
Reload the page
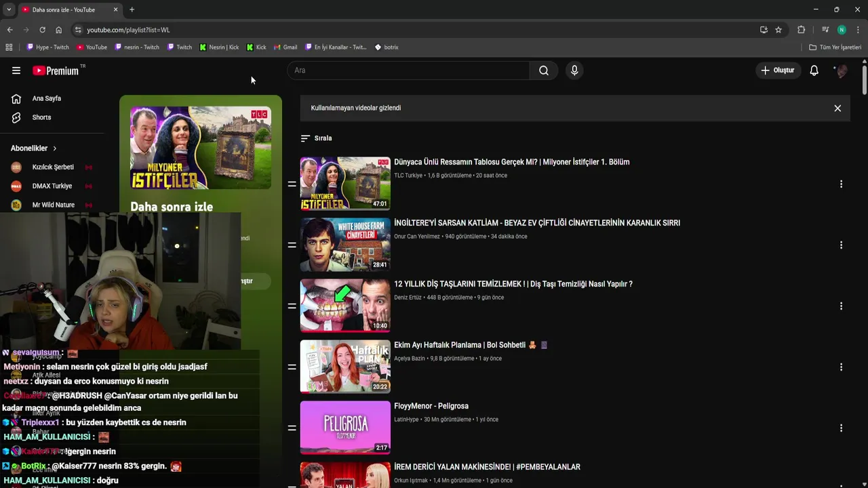(x=42, y=30)
